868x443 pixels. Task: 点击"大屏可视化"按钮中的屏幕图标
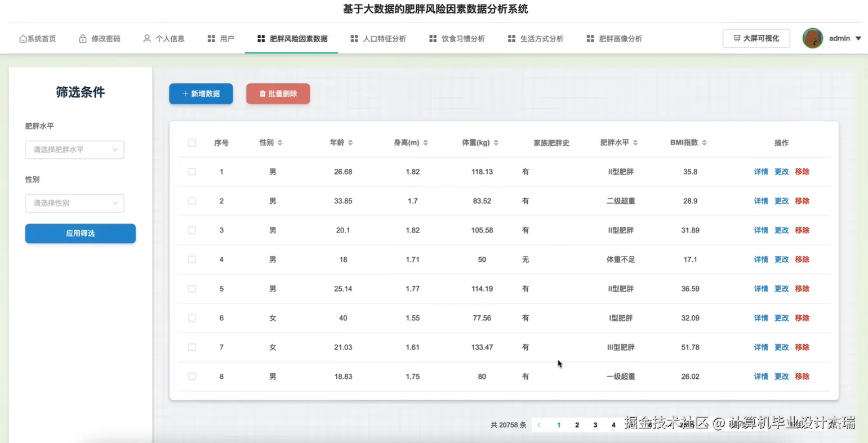point(736,38)
